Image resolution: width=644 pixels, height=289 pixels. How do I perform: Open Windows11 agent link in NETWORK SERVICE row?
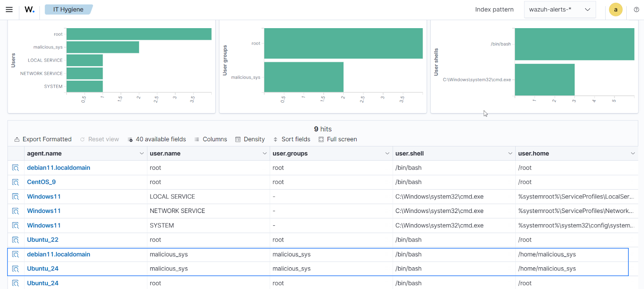click(x=43, y=211)
